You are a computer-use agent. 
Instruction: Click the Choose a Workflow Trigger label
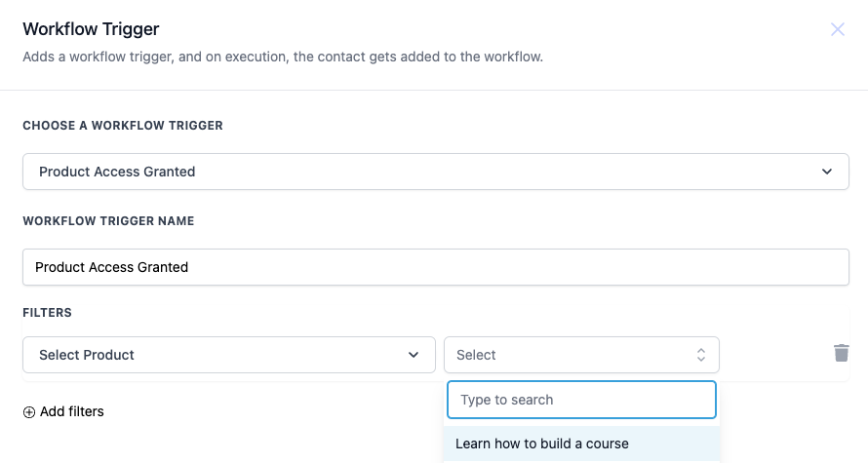(x=123, y=126)
